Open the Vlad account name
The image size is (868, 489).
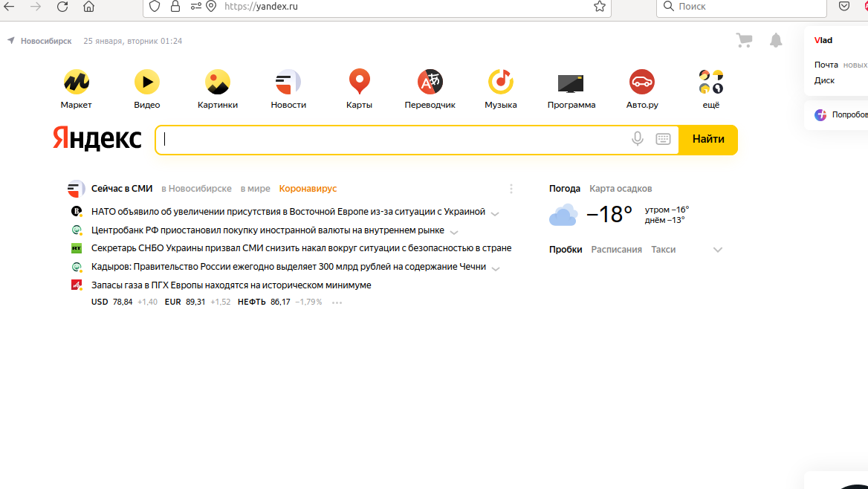pyautogui.click(x=823, y=40)
